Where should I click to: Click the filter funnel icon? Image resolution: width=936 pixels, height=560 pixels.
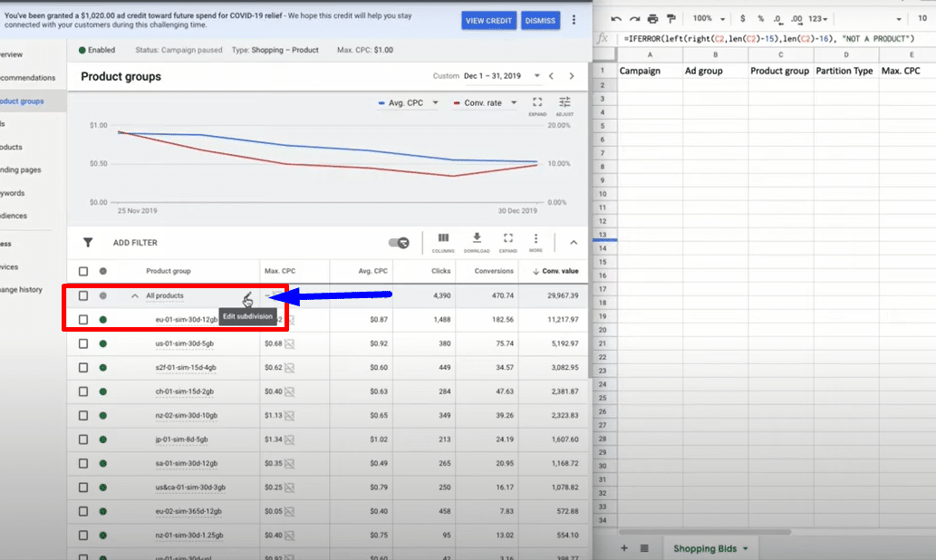click(88, 242)
